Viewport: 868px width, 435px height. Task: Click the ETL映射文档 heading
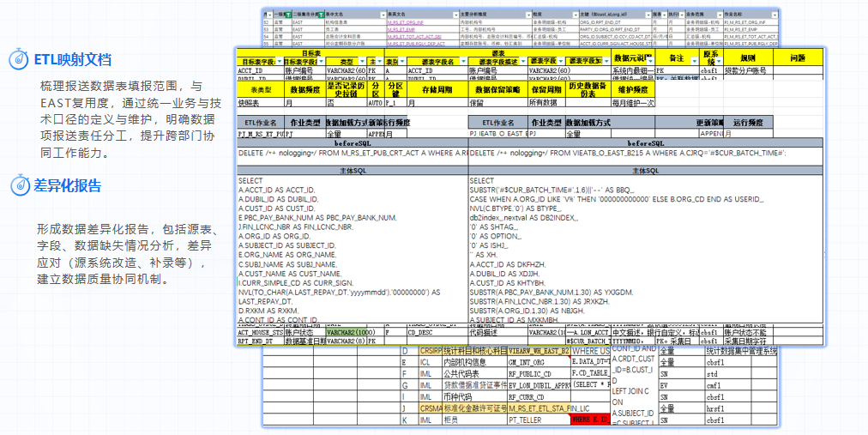coord(73,60)
